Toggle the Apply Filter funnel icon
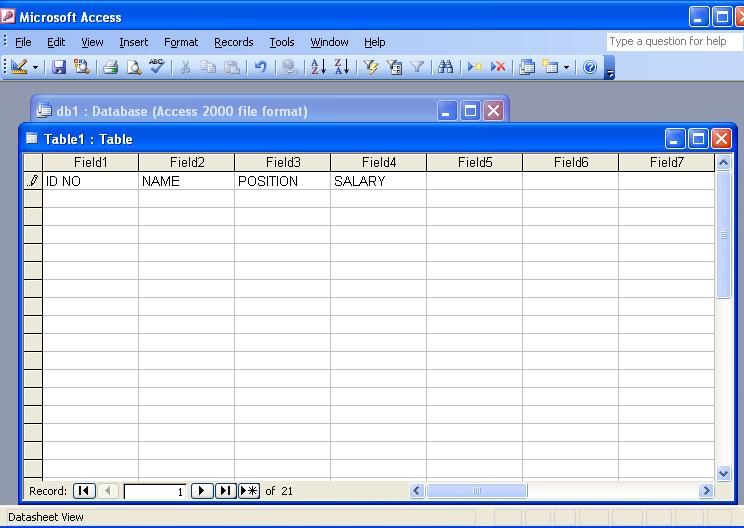 click(417, 67)
